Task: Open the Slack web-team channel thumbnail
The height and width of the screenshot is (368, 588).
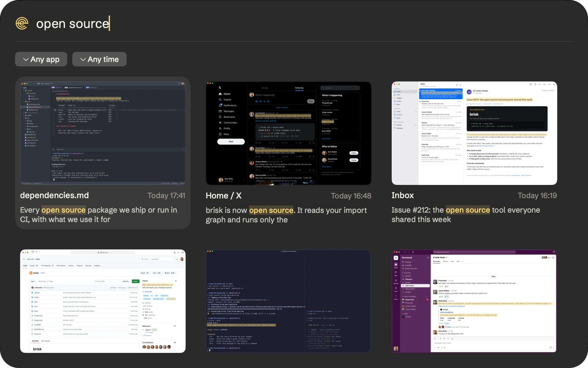Action: (x=474, y=301)
